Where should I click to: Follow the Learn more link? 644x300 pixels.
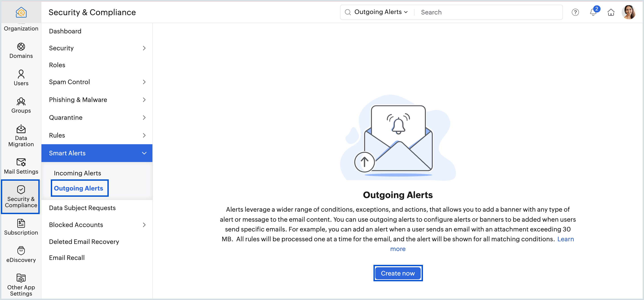coord(565,239)
